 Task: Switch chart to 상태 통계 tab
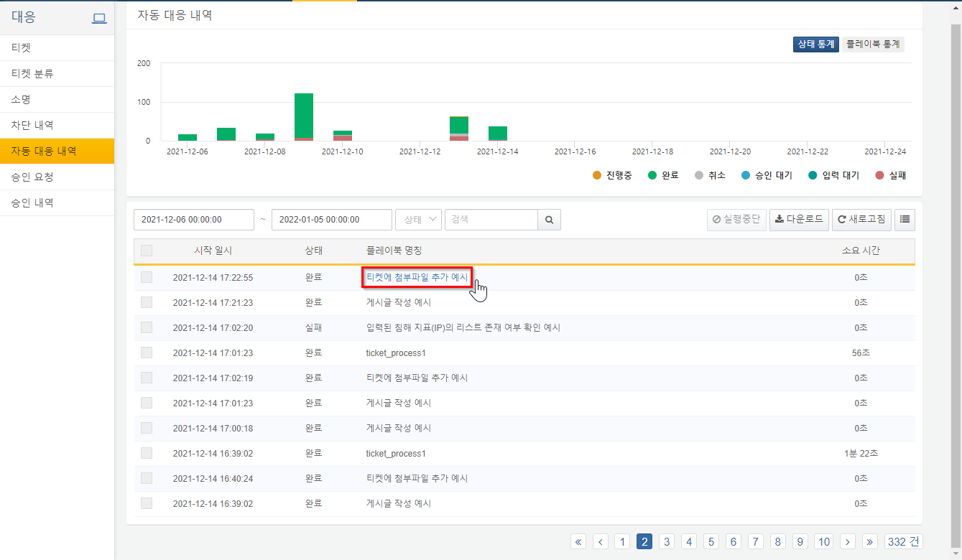[x=816, y=45]
